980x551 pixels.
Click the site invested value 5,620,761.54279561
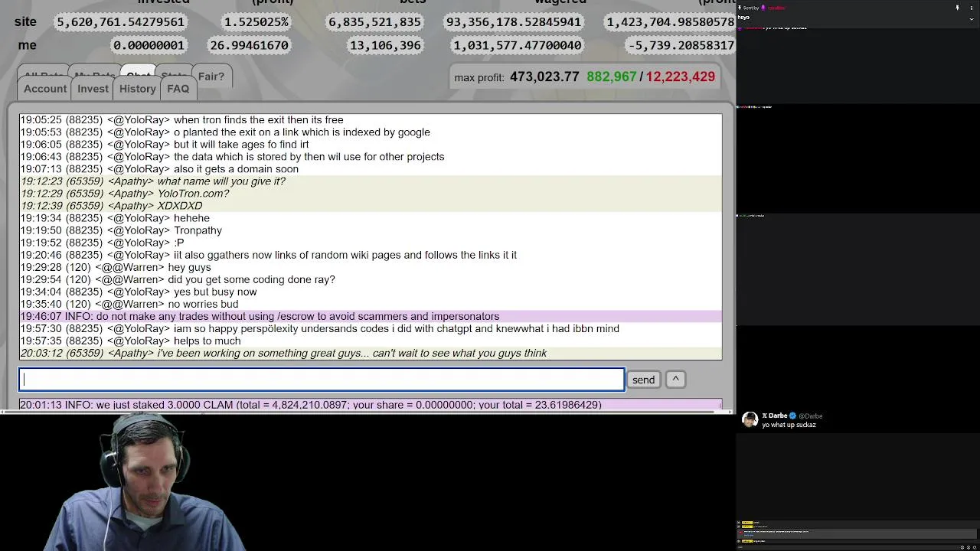[120, 21]
